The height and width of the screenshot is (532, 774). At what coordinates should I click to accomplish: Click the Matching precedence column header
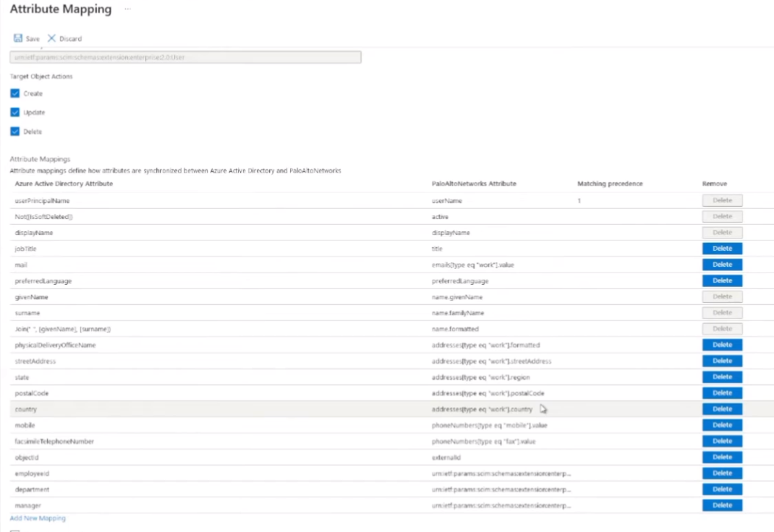[x=610, y=184]
